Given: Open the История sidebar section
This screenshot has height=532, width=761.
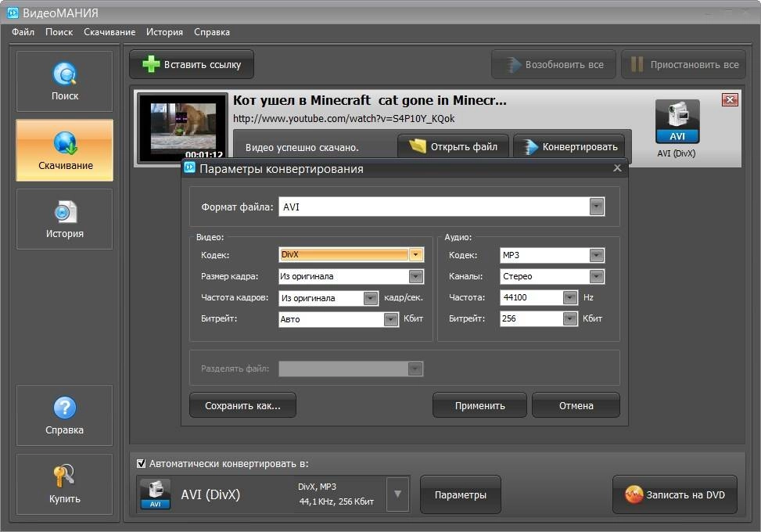Looking at the screenshot, I should (x=65, y=219).
